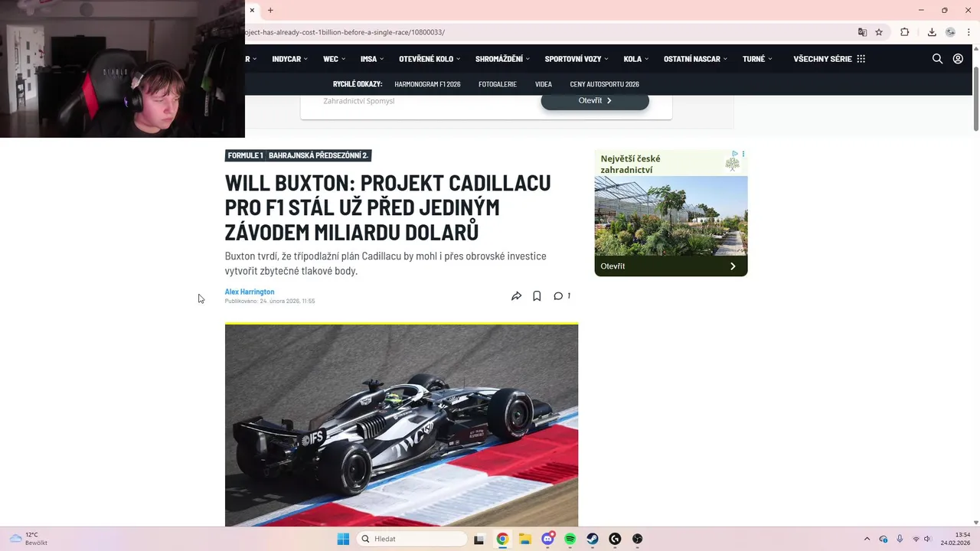This screenshot has height=551, width=980.
Task: Click the site search magnifier icon
Action: click(937, 59)
